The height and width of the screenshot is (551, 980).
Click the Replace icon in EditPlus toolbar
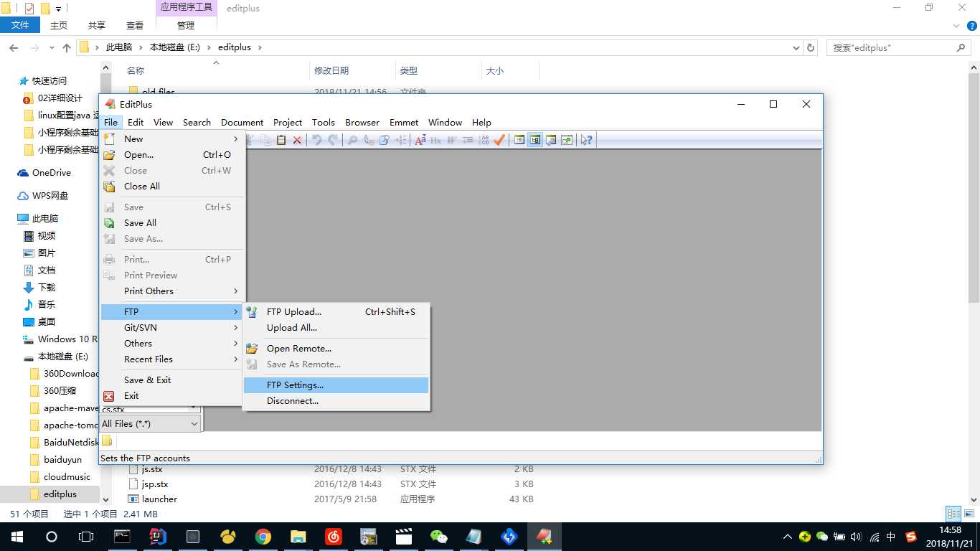pos(368,140)
